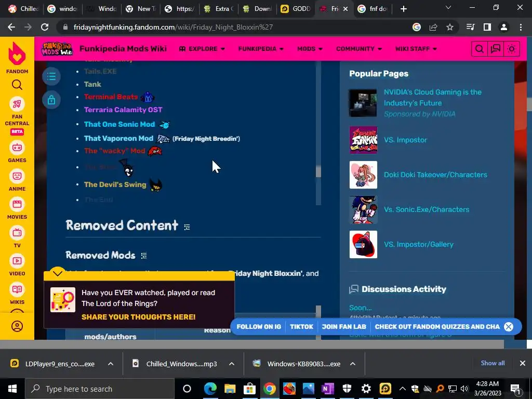Image resolution: width=532 pixels, height=399 pixels.
Task: Open That One Sonic Mod link
Action: [x=119, y=125]
